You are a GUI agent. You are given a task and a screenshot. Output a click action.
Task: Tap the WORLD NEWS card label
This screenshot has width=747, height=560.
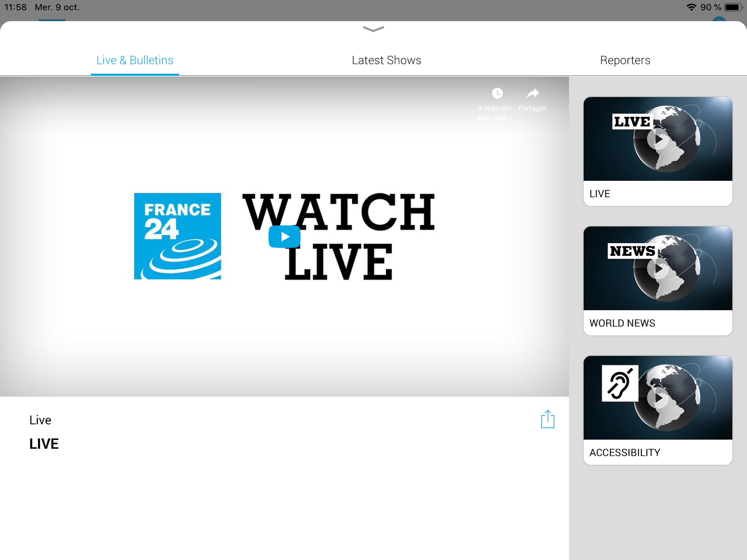click(x=622, y=323)
